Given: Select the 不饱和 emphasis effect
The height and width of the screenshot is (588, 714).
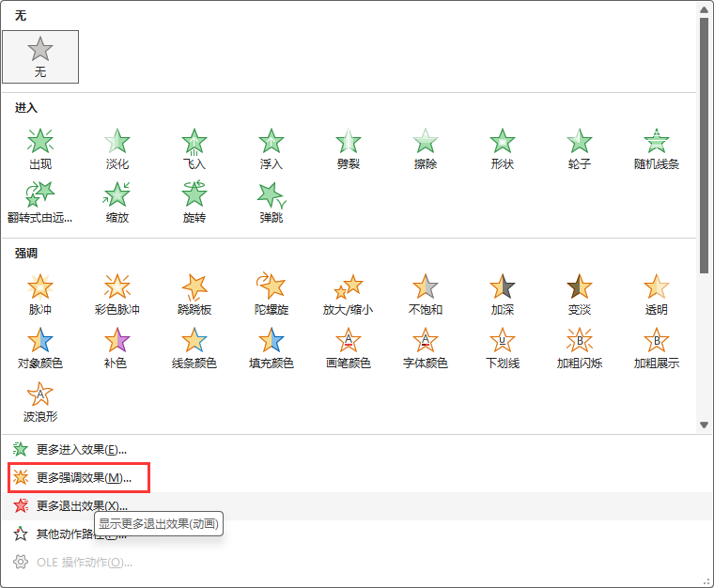Looking at the screenshot, I should click(426, 295).
